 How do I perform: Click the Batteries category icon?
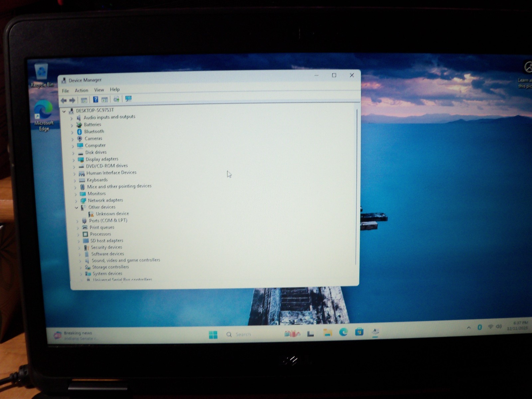click(79, 125)
